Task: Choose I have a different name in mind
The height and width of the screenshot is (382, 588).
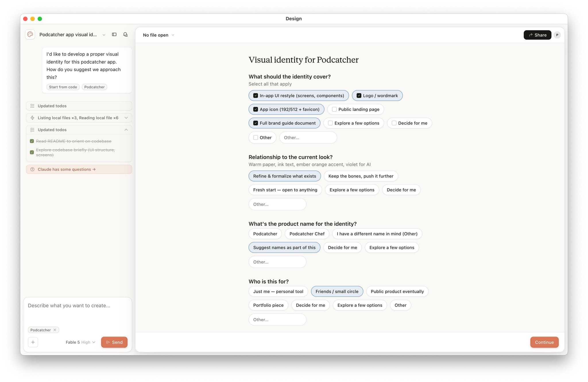Action: coord(377,234)
